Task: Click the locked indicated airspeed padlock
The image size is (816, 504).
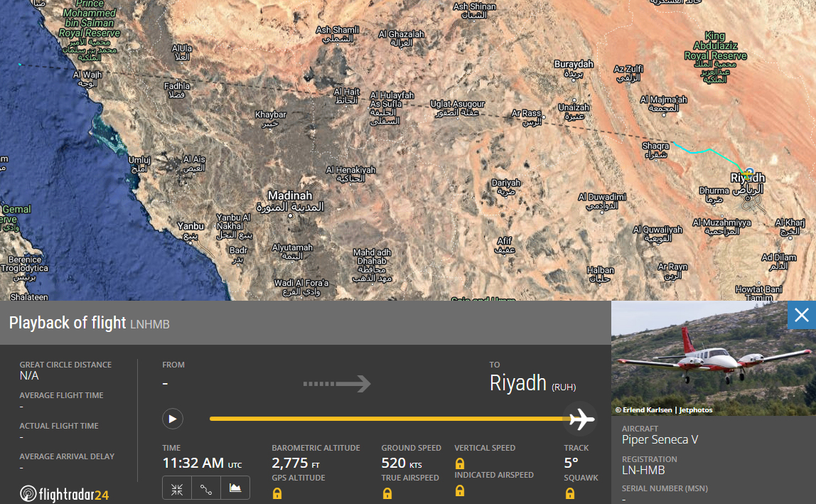Action: [459, 490]
